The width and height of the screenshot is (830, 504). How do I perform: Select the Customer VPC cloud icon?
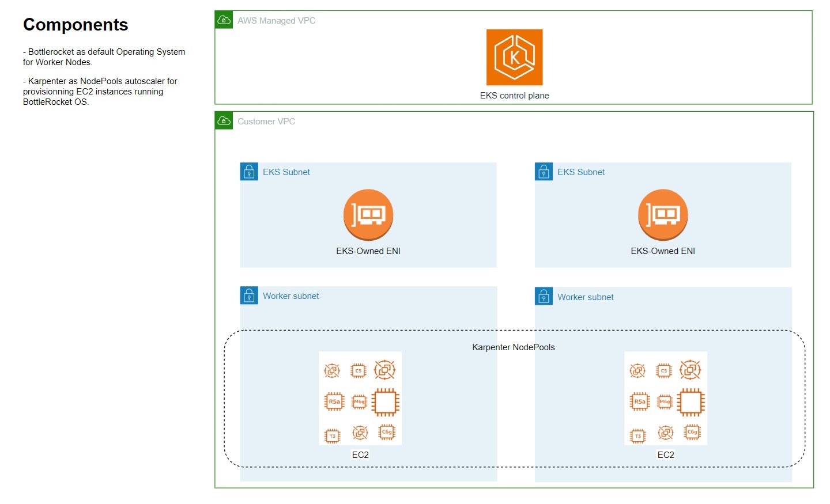(224, 121)
